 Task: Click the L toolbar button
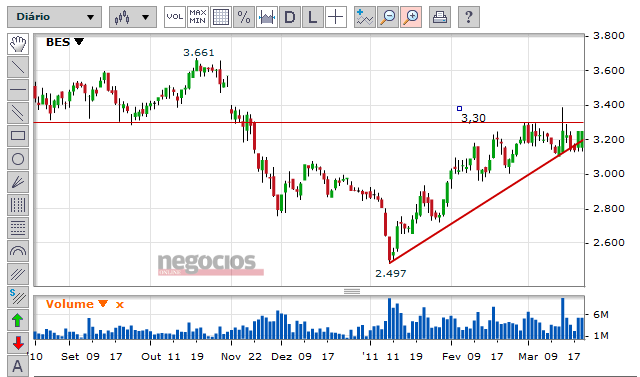[x=313, y=17]
